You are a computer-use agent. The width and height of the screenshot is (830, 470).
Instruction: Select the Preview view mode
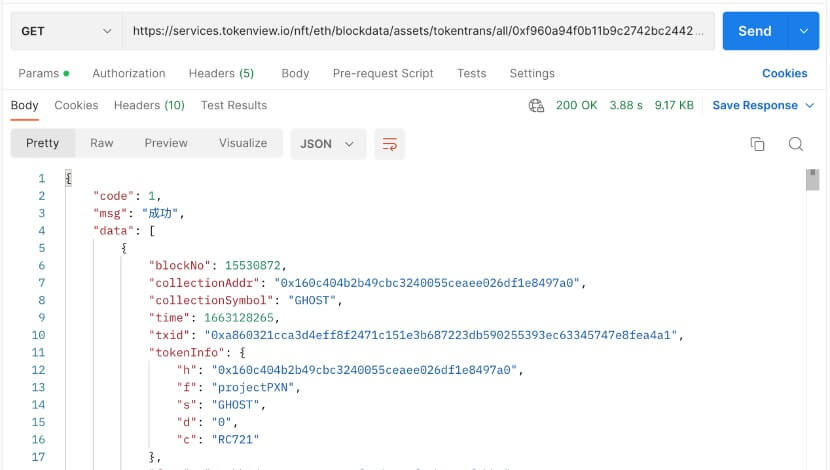(166, 143)
